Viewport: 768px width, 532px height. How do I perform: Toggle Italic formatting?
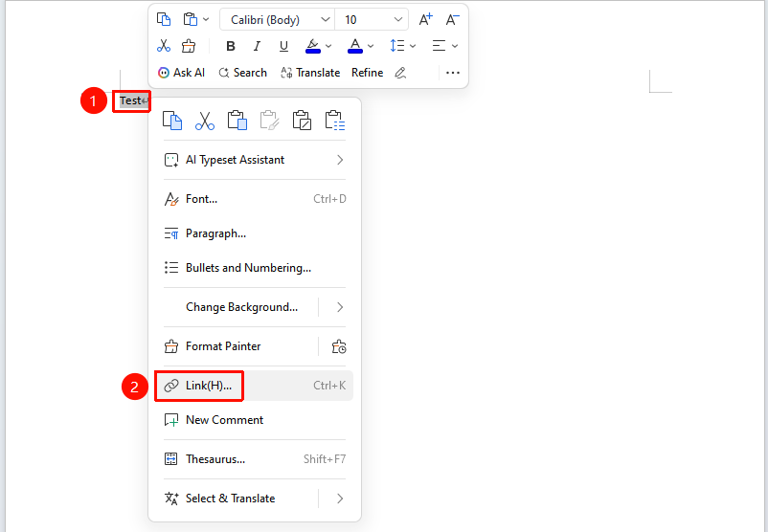[x=257, y=46]
